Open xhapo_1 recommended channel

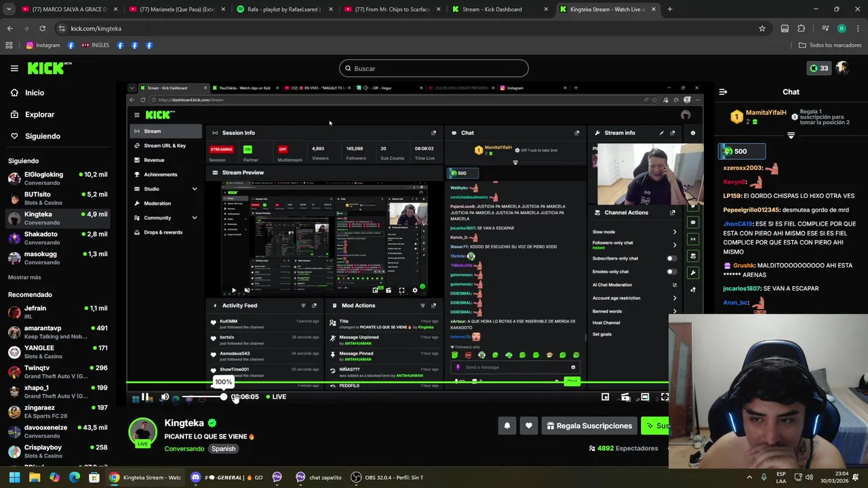[x=58, y=391]
